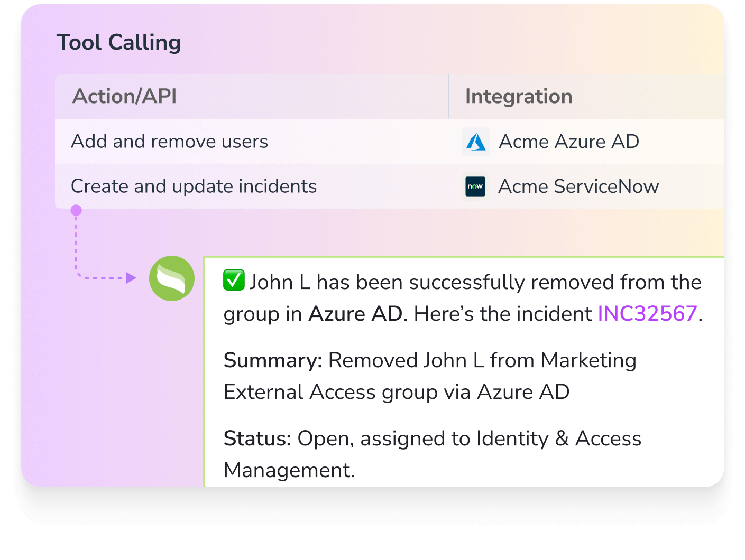The height and width of the screenshot is (560, 745).
Task: Select the "Create and update incidents" action
Action: tap(194, 186)
